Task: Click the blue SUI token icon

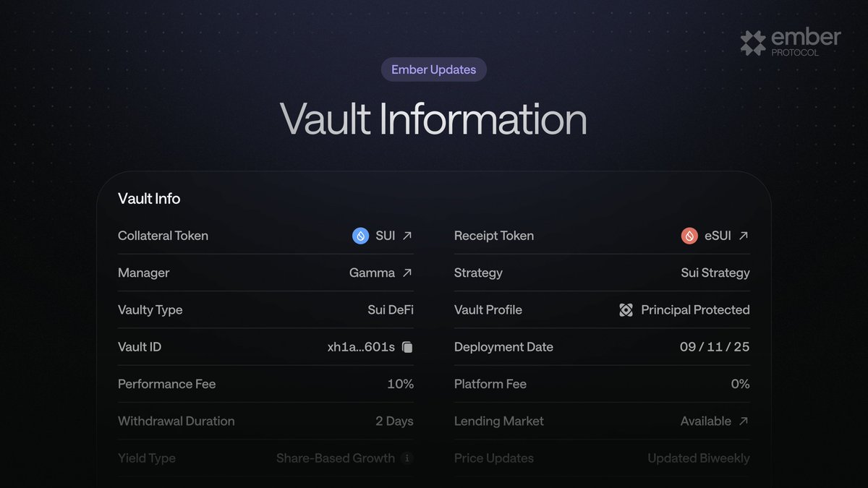Action: click(x=360, y=236)
